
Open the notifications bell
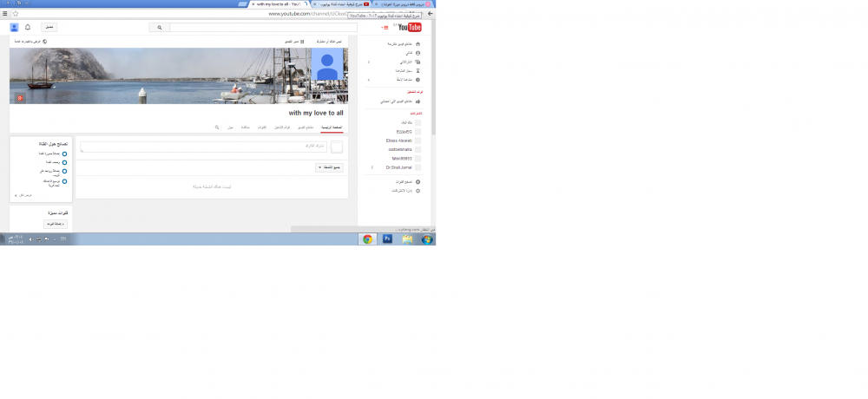(x=28, y=28)
